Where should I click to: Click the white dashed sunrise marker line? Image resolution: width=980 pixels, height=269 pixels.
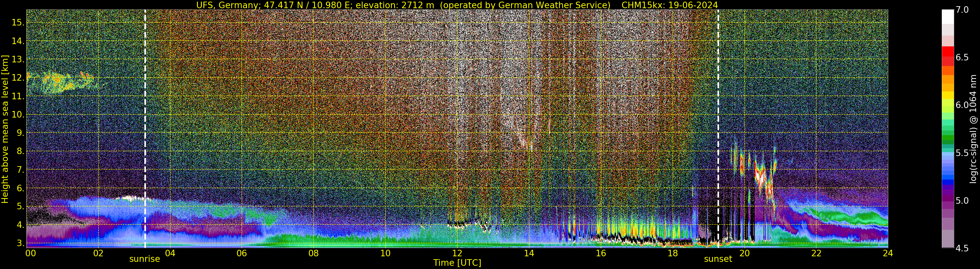point(145,129)
